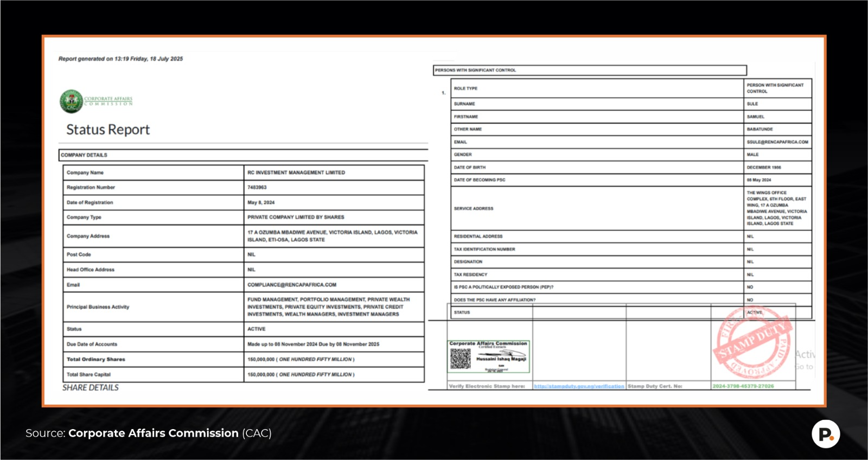The width and height of the screenshot is (868, 460).
Task: Click 'Stamp Duty Cert. No:' label
Action: tap(655, 386)
